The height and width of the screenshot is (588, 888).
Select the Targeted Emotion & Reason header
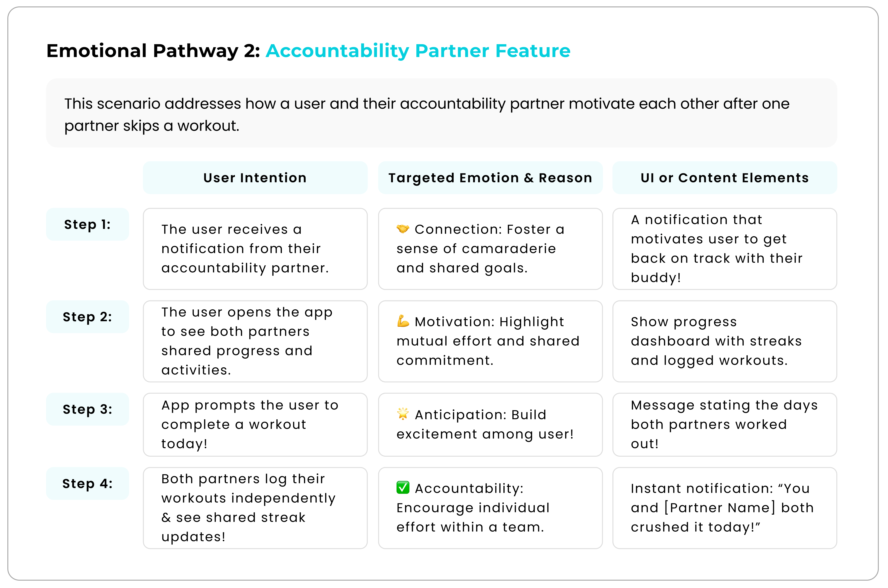click(x=490, y=178)
